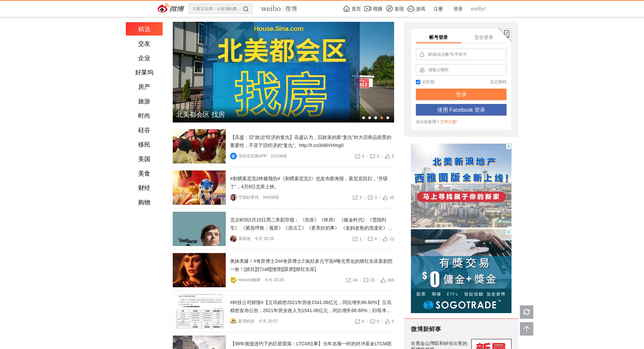Open comments on Sonic 2 post
The height and width of the screenshot is (349, 644).
(x=370, y=198)
